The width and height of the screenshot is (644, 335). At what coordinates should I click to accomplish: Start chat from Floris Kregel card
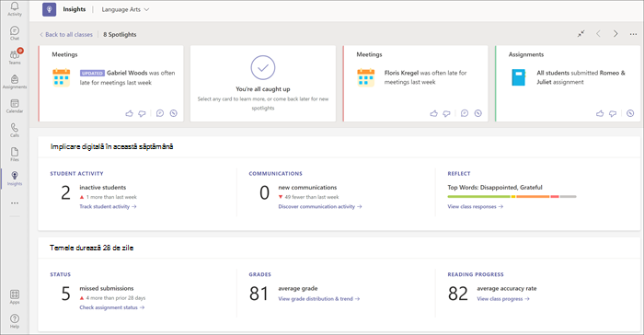pyautogui.click(x=465, y=113)
